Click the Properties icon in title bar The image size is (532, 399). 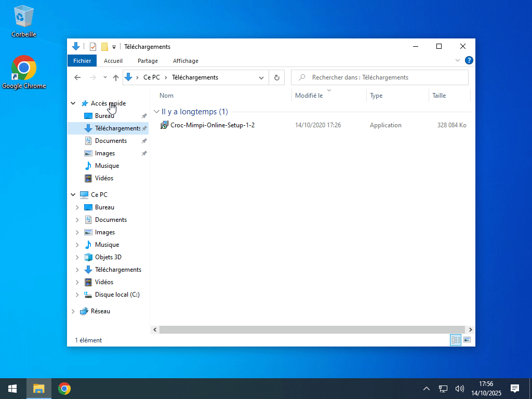(x=93, y=47)
